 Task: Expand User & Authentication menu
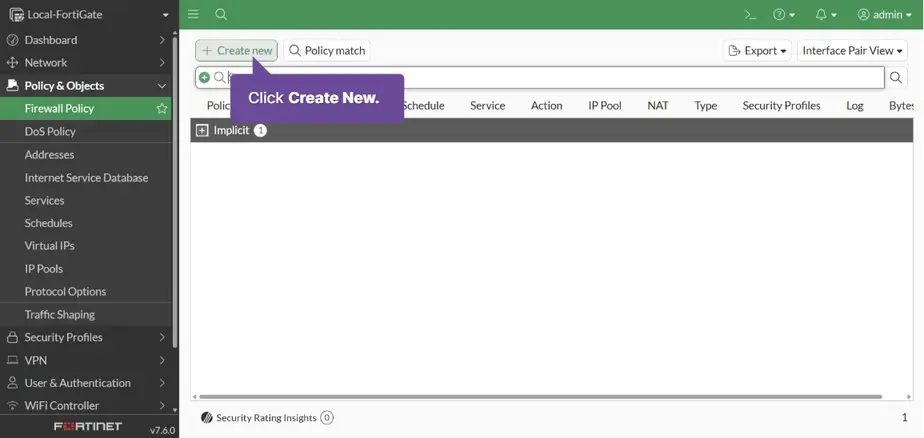pyautogui.click(x=86, y=383)
